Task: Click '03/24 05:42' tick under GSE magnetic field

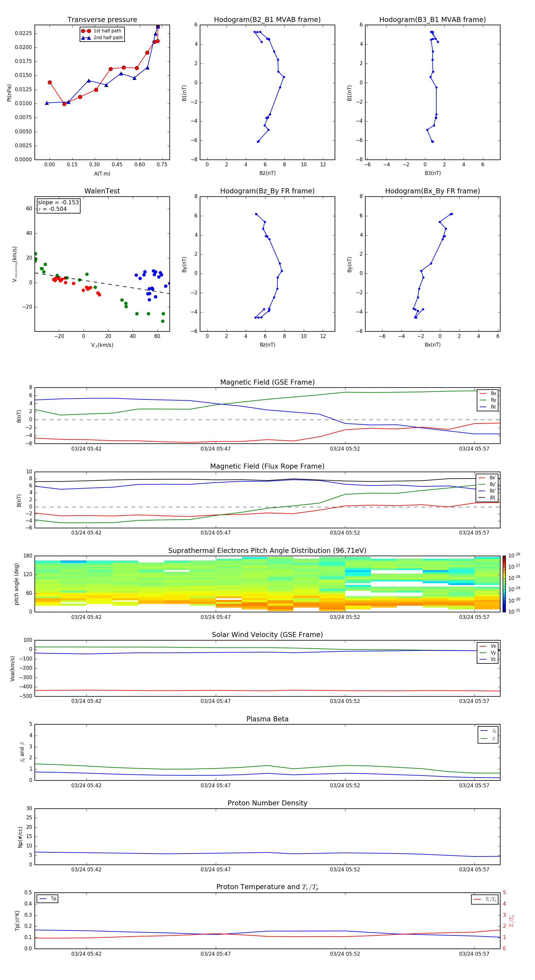Action: click(x=86, y=448)
